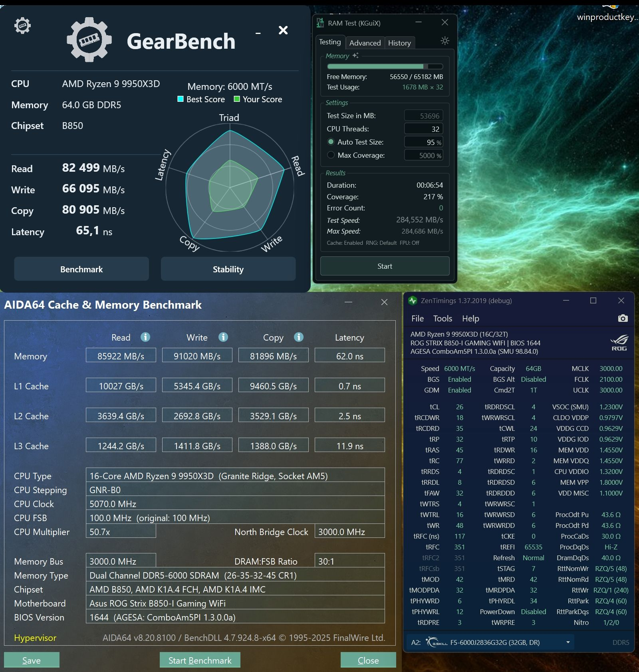Viewport: 639px width, 672px height.
Task: Show info for AIDA64 Write column
Action: coord(223,337)
